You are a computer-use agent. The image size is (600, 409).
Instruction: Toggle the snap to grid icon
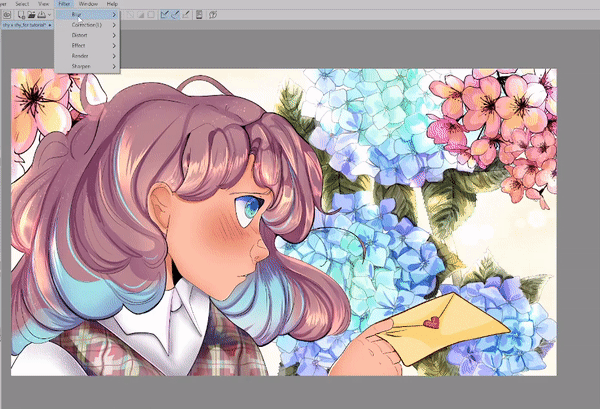pos(186,15)
